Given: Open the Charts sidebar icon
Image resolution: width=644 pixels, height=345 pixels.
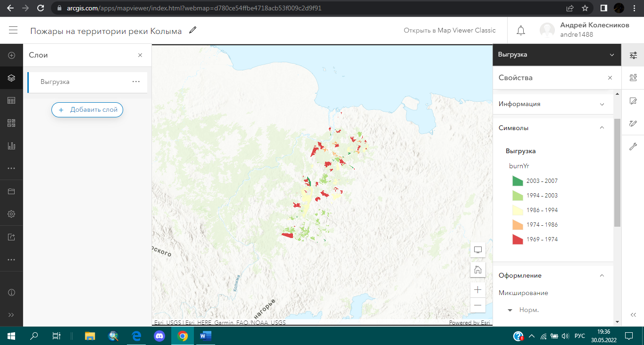Looking at the screenshot, I should (x=12, y=146).
